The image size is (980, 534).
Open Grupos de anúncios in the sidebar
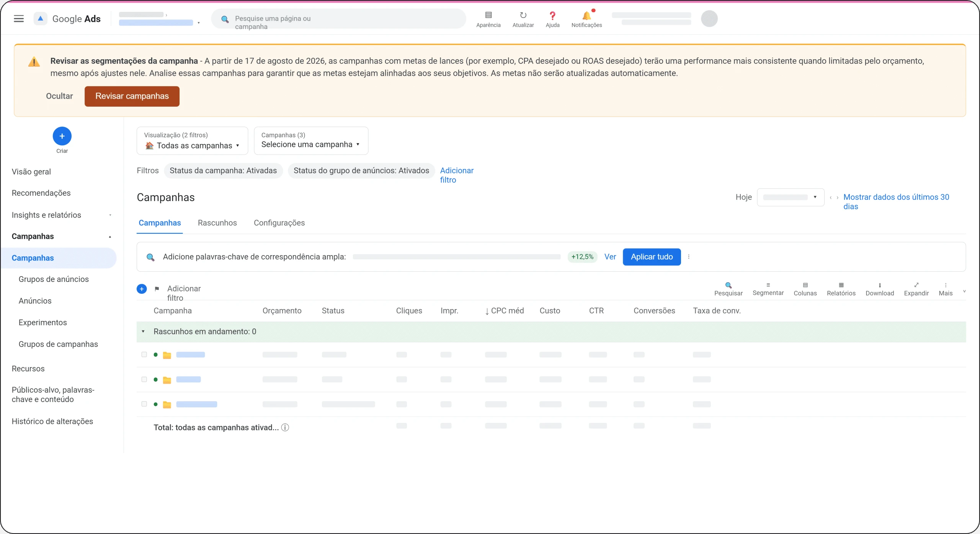point(54,279)
